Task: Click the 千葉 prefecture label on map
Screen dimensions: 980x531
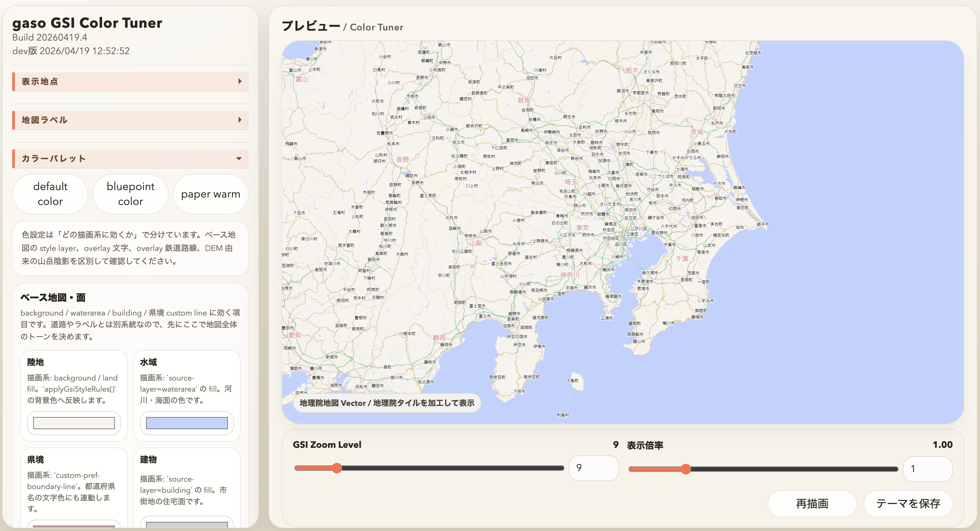Action: tap(682, 259)
